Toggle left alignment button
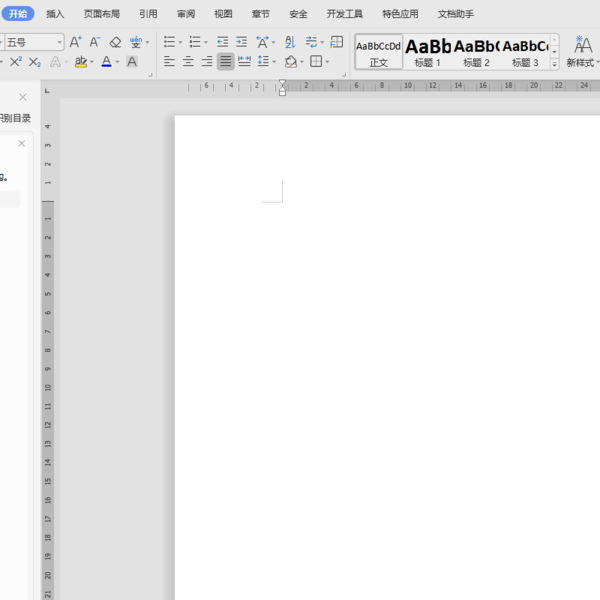 point(169,62)
